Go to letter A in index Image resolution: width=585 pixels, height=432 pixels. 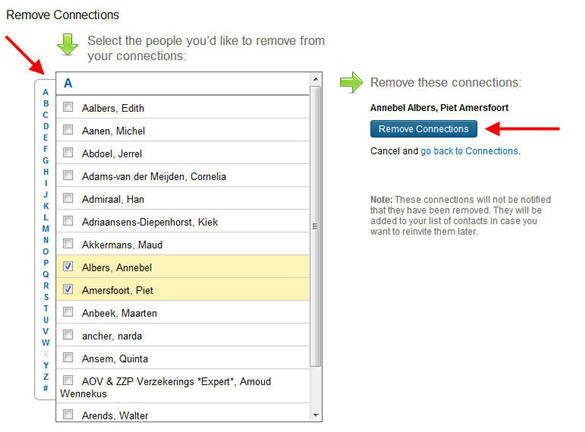tap(46, 92)
